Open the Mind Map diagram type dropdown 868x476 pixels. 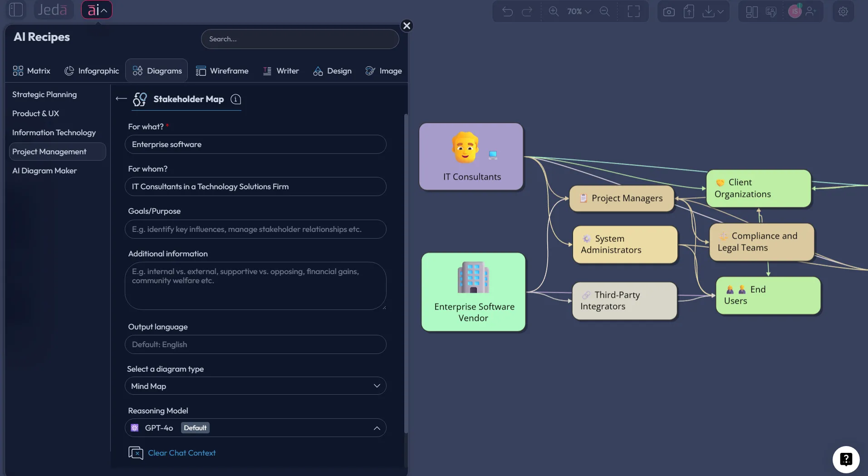pyautogui.click(x=255, y=386)
